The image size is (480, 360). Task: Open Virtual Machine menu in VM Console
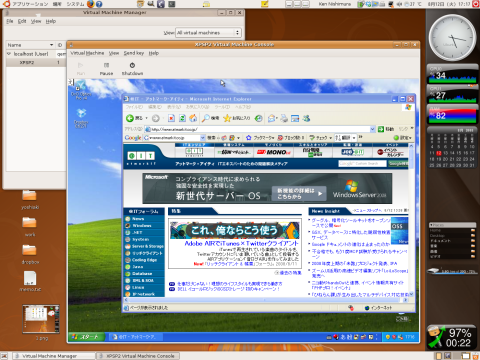pyautogui.click(x=87, y=53)
